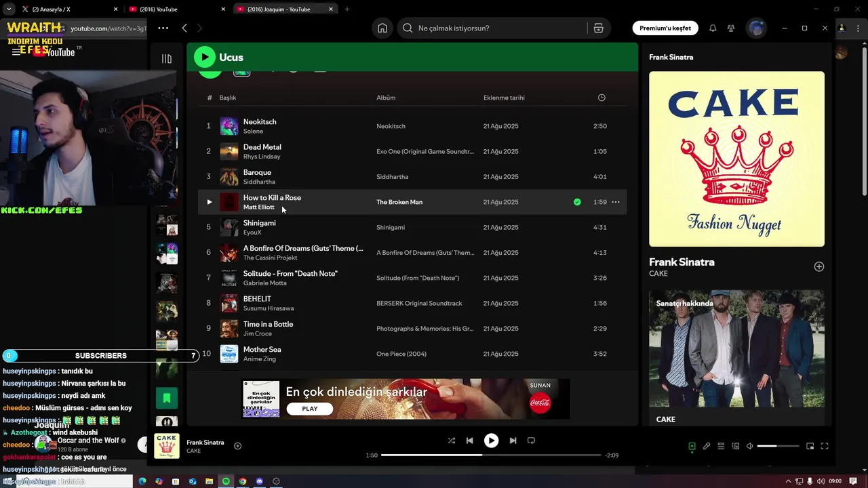Open the playback queue
The image size is (868, 488).
pyautogui.click(x=721, y=446)
